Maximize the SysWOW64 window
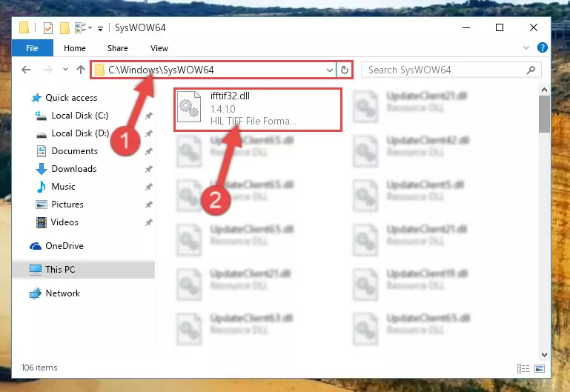Viewport: 570px width, 392px height. [x=500, y=27]
